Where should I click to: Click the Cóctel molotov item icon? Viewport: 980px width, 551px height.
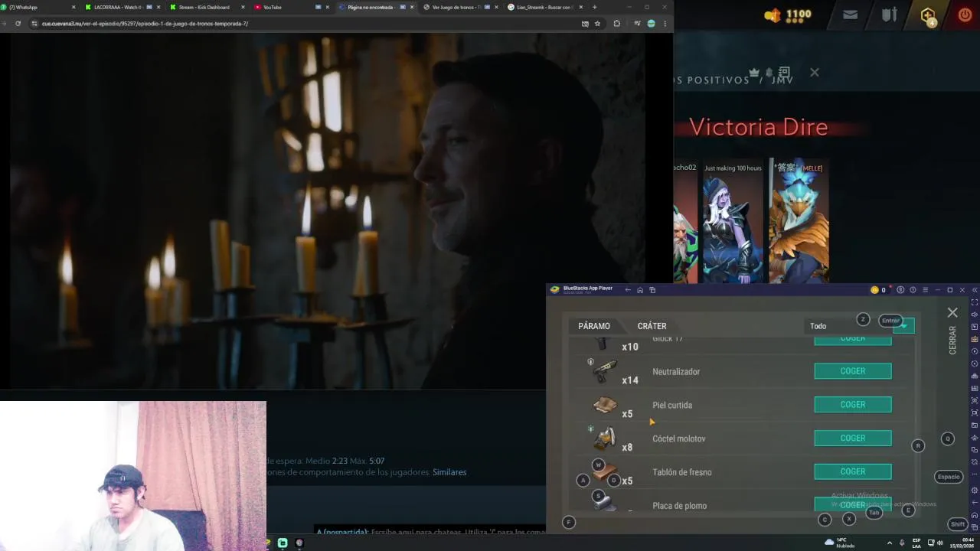point(605,438)
